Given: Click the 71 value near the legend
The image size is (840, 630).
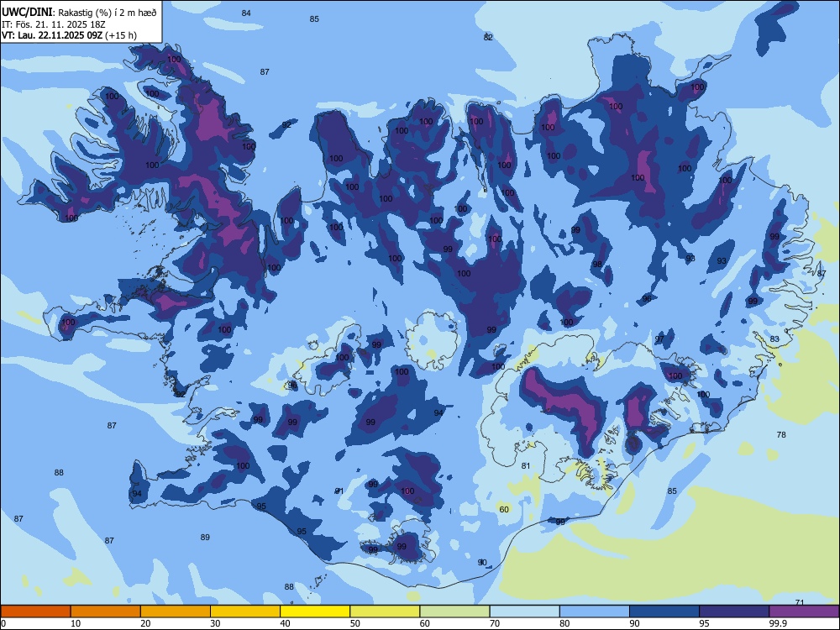Looking at the screenshot, I should (x=800, y=602).
